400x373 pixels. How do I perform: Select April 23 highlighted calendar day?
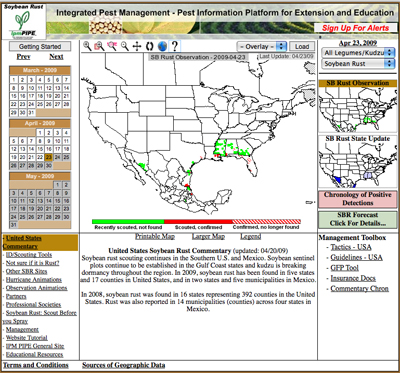click(49, 157)
